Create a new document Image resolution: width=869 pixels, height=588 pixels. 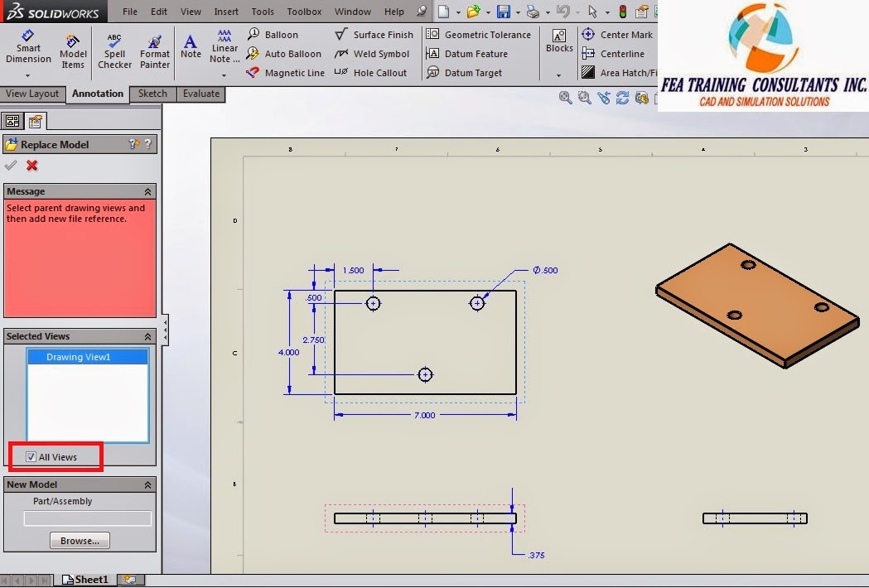[x=443, y=12]
